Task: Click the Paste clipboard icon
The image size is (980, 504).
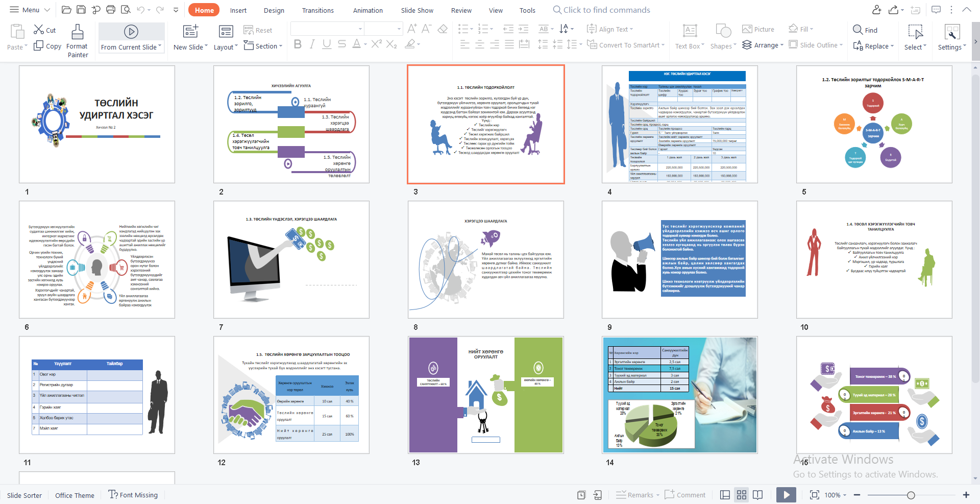Action: coord(17,32)
